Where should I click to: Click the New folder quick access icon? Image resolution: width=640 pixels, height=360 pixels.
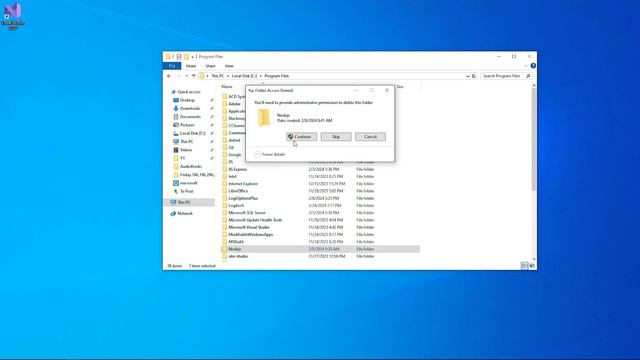coord(186,57)
